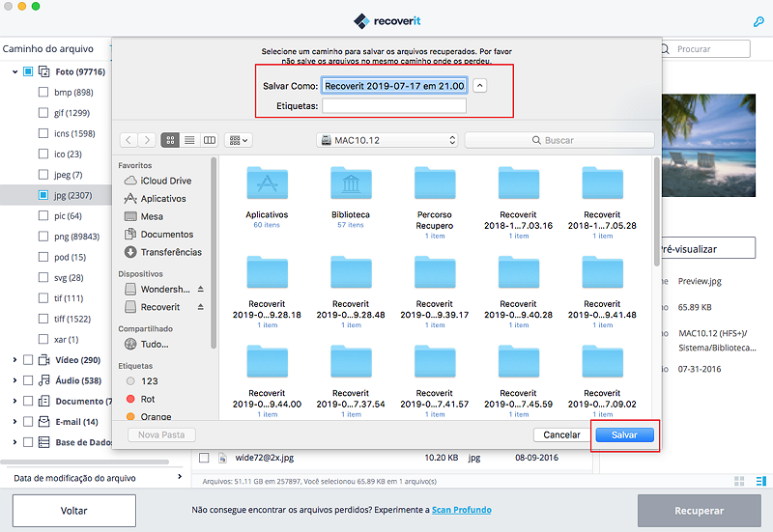Screen dimensions: 773x532
Task: Select Mesa in the sidebar
Action: (144, 216)
